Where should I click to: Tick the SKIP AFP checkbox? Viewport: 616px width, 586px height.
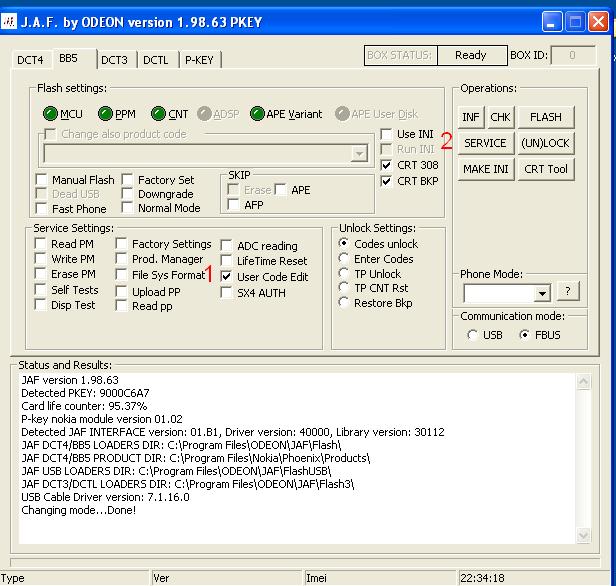click(x=233, y=205)
